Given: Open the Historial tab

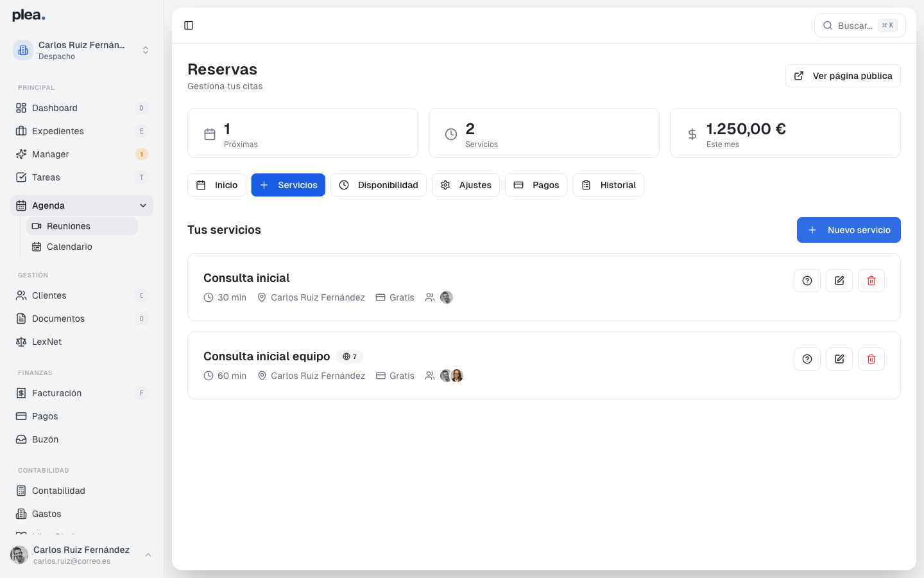Looking at the screenshot, I should [608, 185].
